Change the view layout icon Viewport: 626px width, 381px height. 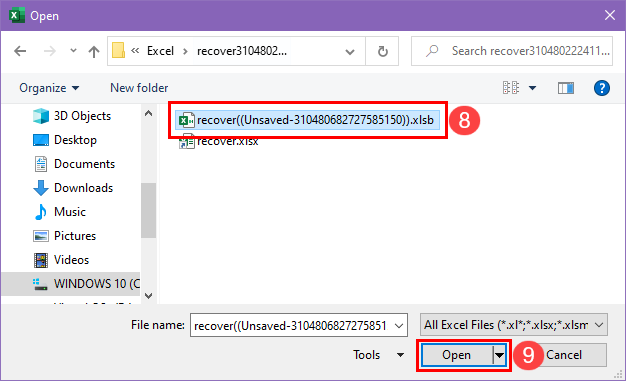point(511,87)
